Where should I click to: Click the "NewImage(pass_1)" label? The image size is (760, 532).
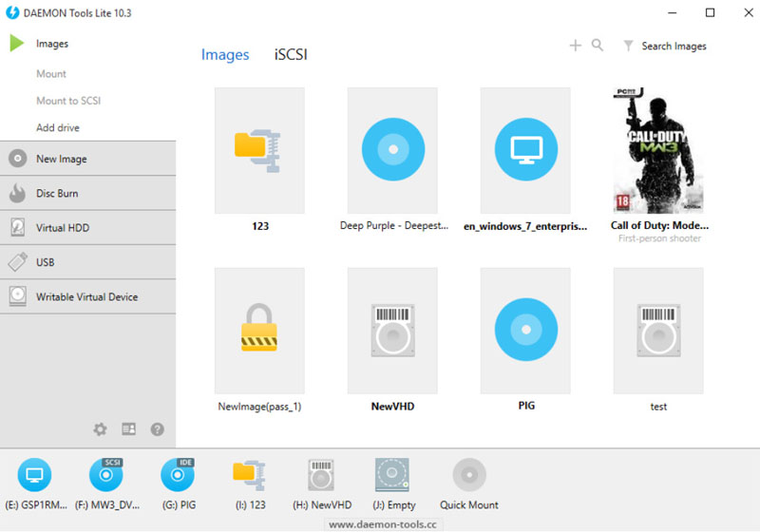pos(259,407)
